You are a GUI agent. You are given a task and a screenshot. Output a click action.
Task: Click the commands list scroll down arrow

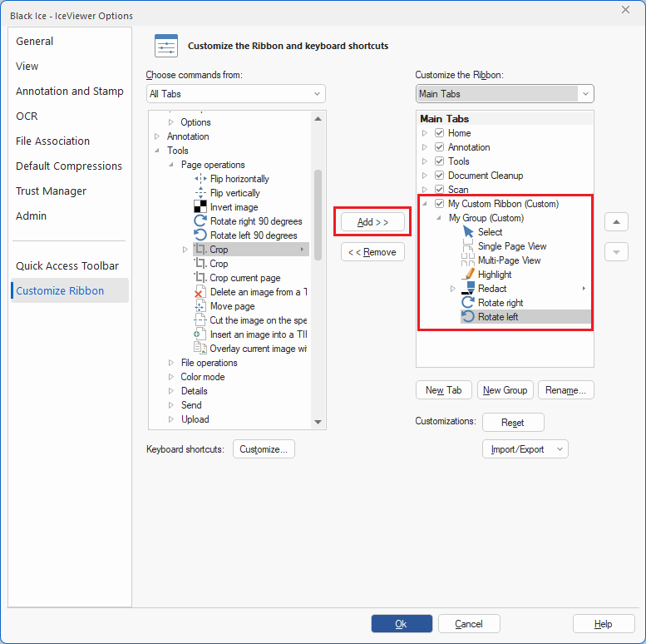[x=318, y=422]
